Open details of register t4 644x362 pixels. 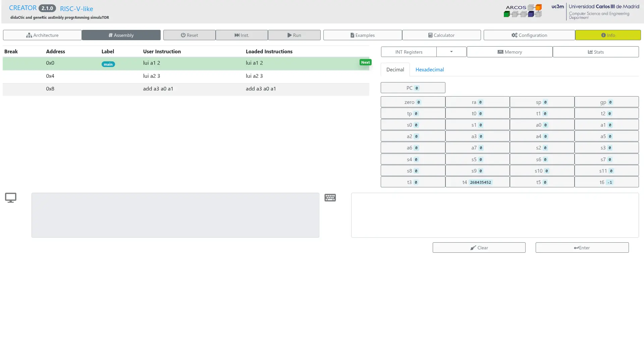(477, 182)
